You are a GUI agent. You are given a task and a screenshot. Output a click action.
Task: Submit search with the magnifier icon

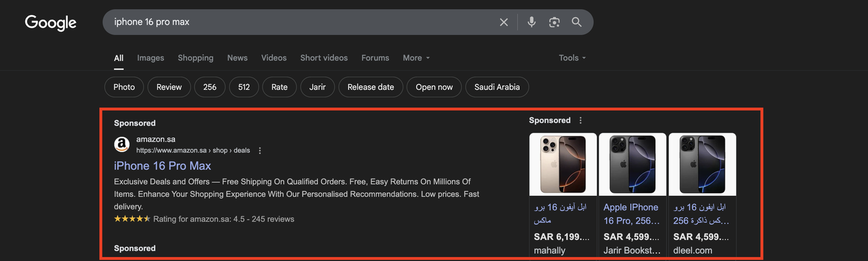tap(577, 22)
